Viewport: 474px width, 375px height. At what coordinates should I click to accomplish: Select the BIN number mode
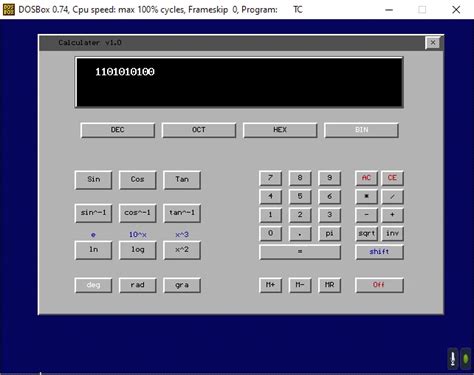click(361, 130)
